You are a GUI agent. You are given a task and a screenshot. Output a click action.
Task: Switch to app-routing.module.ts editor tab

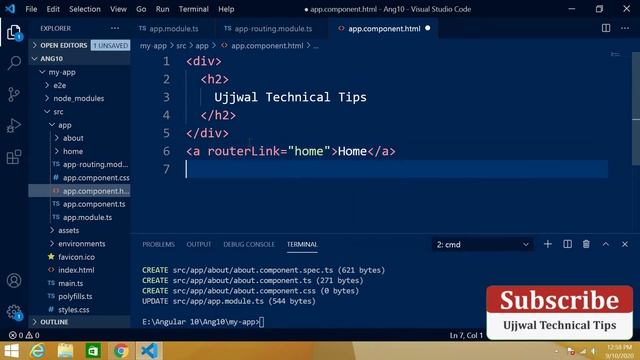point(271,29)
